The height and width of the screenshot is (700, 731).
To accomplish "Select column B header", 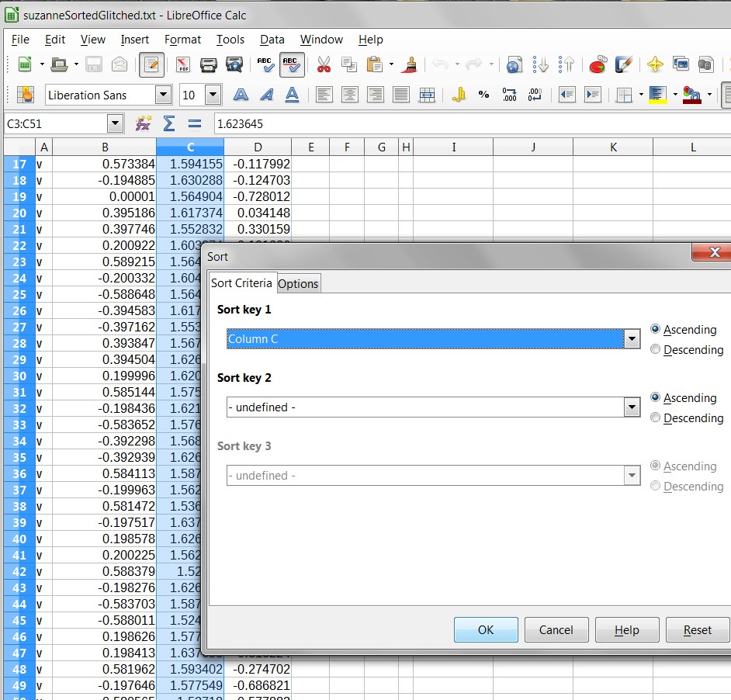I will pos(105,147).
